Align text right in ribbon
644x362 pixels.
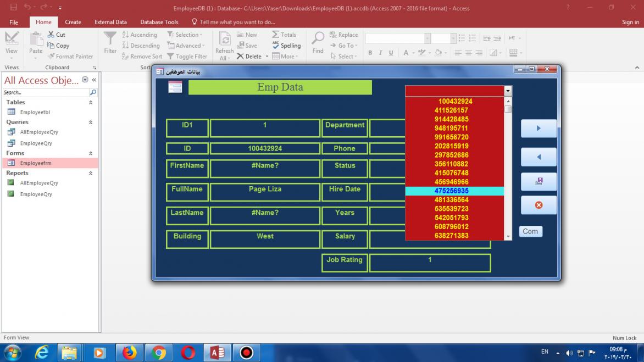point(479,53)
